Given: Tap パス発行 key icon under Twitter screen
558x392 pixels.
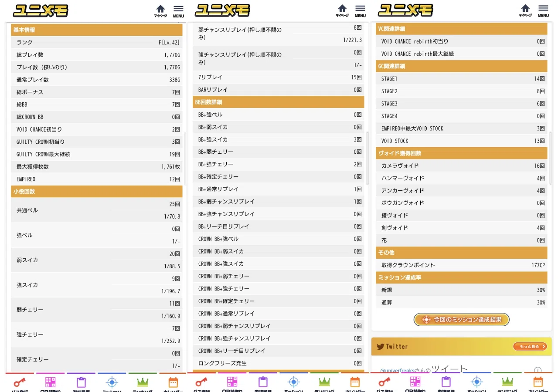Looking at the screenshot, I should pos(384,383).
